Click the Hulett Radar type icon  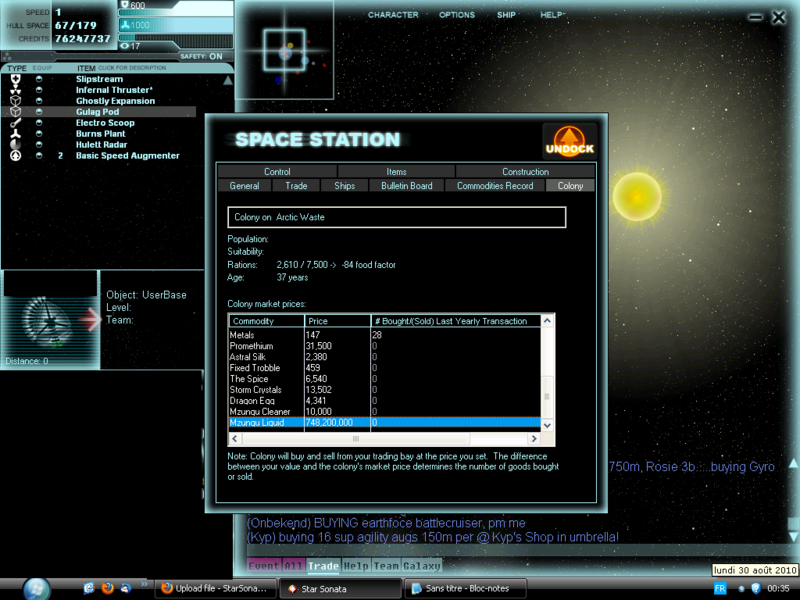point(15,145)
